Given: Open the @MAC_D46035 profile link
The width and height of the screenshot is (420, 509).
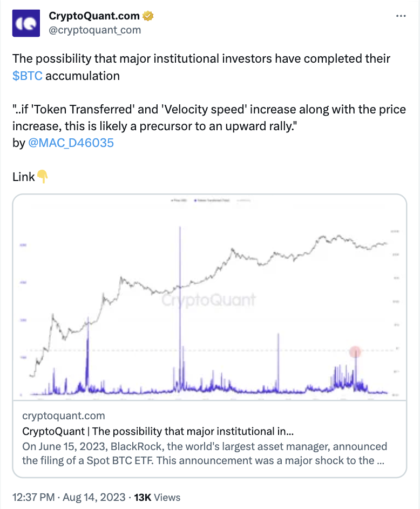Looking at the screenshot, I should pos(71,143).
